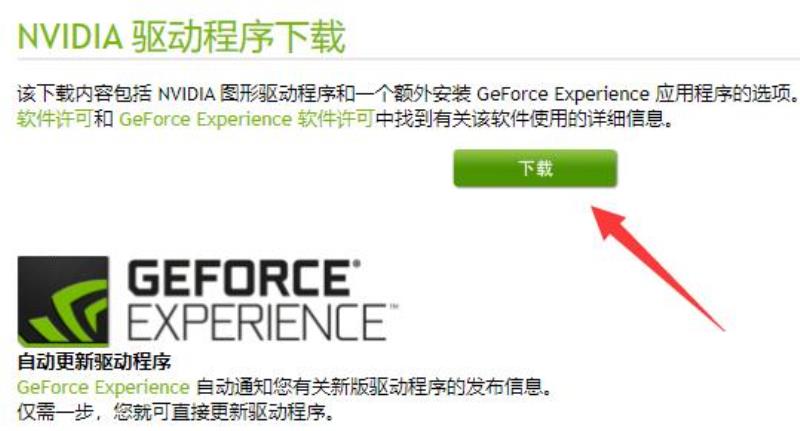800x431 pixels.
Task: Click 驱动程序下载 in the page title
Action: [239, 37]
